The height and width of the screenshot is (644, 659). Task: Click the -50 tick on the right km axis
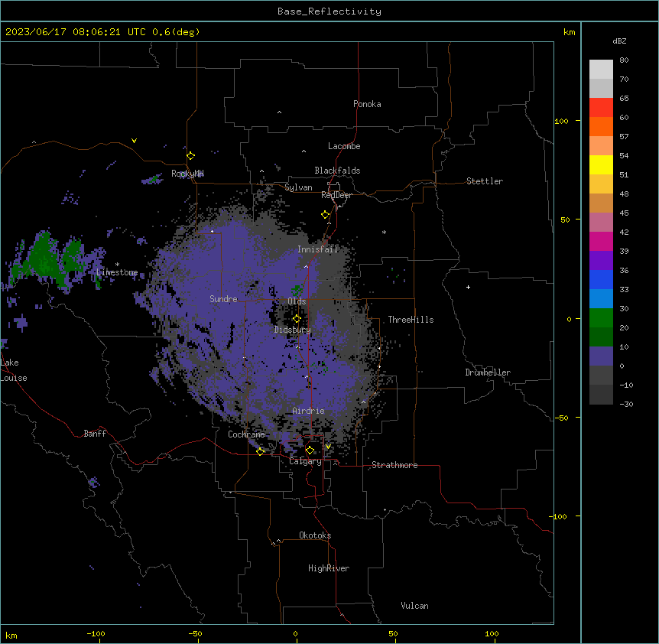pyautogui.click(x=561, y=418)
